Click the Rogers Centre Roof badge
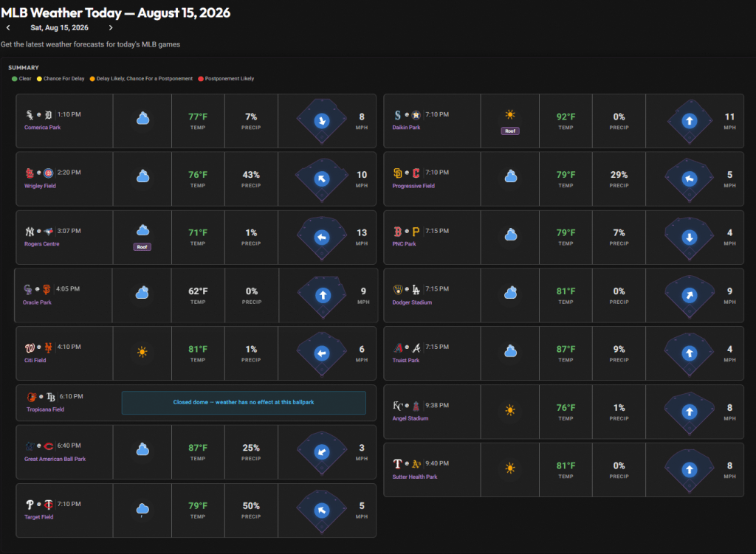The height and width of the screenshot is (554, 756). tap(142, 247)
